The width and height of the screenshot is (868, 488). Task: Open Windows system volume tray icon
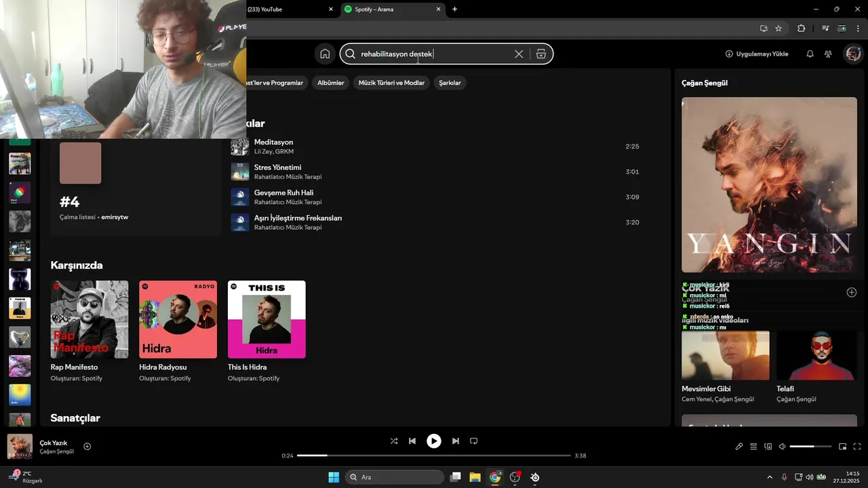[x=809, y=477]
